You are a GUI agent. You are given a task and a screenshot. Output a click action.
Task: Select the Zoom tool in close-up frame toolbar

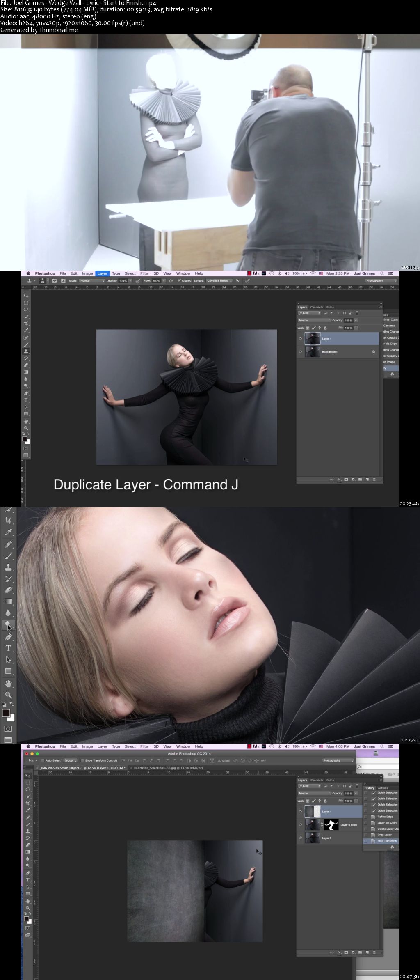tap(8, 695)
